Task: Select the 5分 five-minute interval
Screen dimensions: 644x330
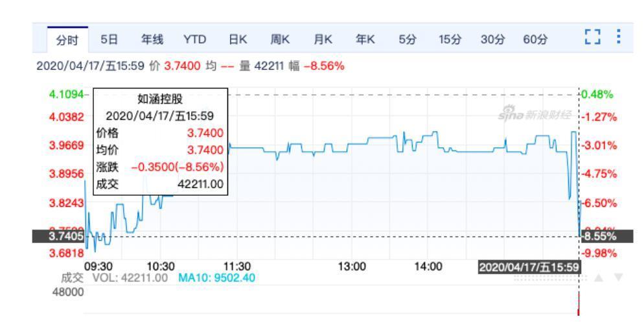Action: [407, 40]
